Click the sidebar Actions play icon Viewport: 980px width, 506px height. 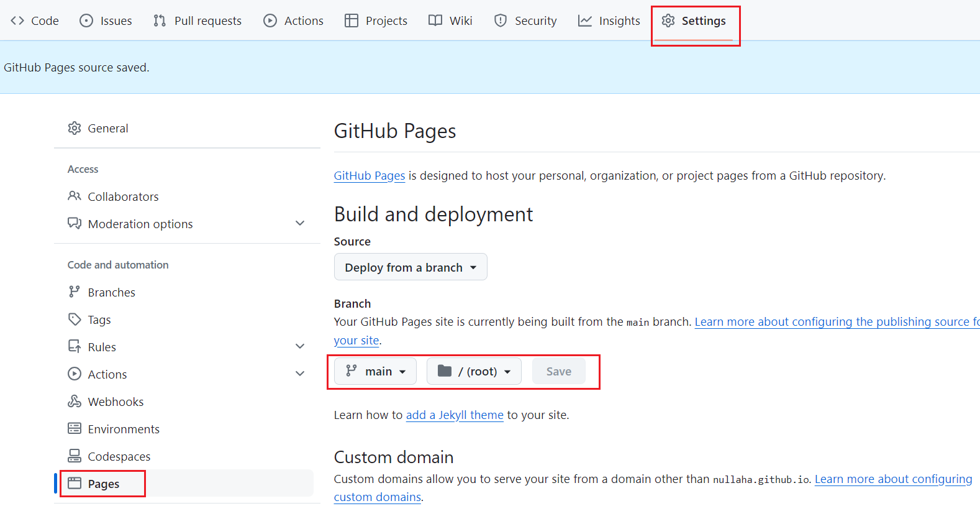click(75, 374)
